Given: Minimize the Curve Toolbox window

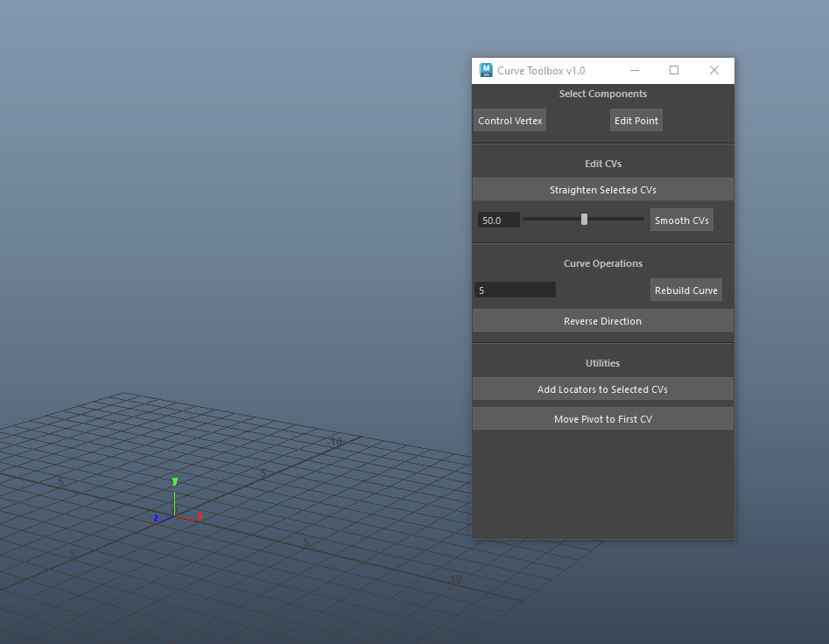Looking at the screenshot, I should 635,70.
